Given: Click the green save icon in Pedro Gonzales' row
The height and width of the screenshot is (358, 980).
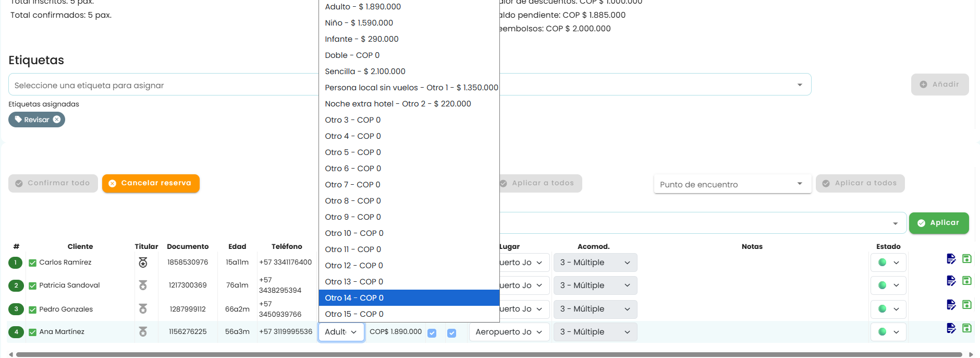Looking at the screenshot, I should click(x=967, y=304).
